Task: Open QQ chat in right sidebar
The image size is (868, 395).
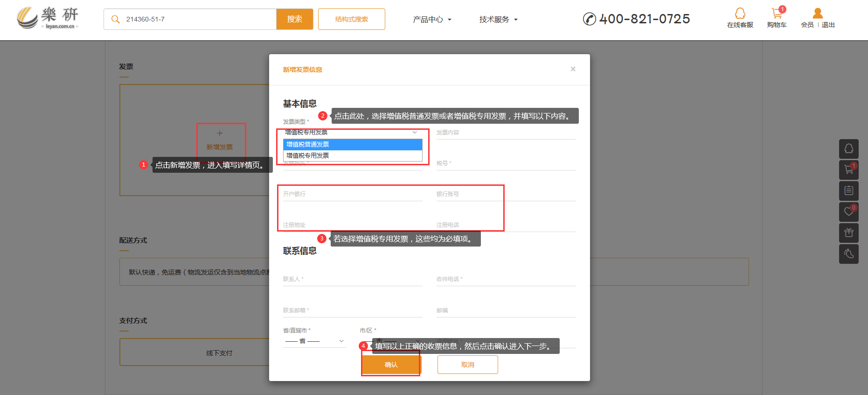Action: (848, 149)
